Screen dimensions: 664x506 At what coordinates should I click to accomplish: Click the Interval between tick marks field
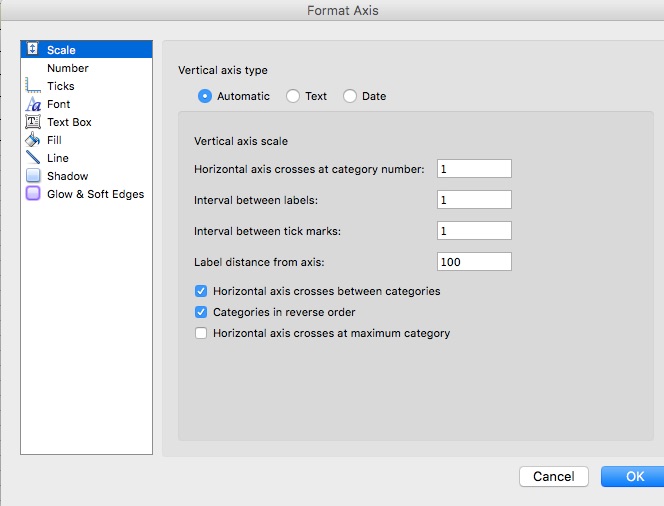tap(474, 231)
